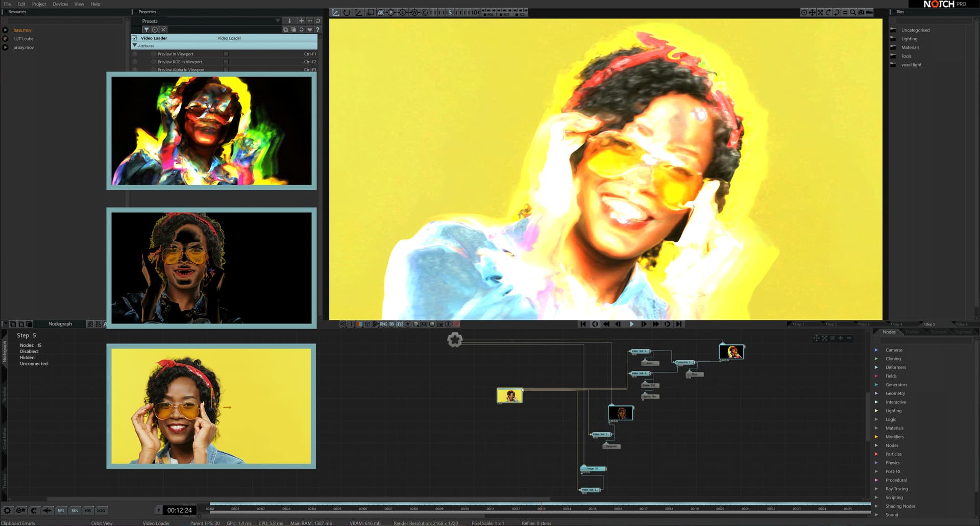
Task: Open the Help menu
Action: pyautogui.click(x=95, y=4)
